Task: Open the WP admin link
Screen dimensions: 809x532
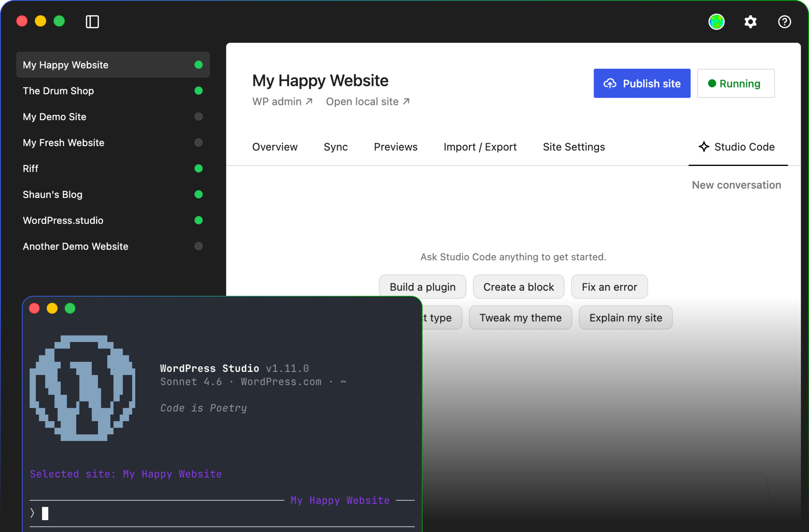Action: pyautogui.click(x=282, y=101)
